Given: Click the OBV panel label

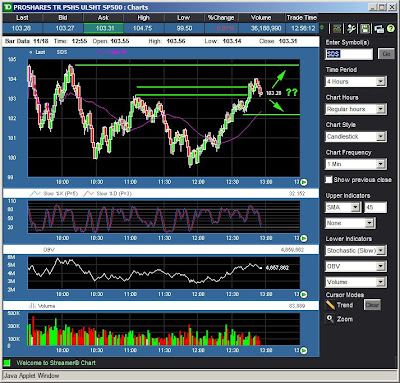Looking at the screenshot, I should [x=49, y=250].
